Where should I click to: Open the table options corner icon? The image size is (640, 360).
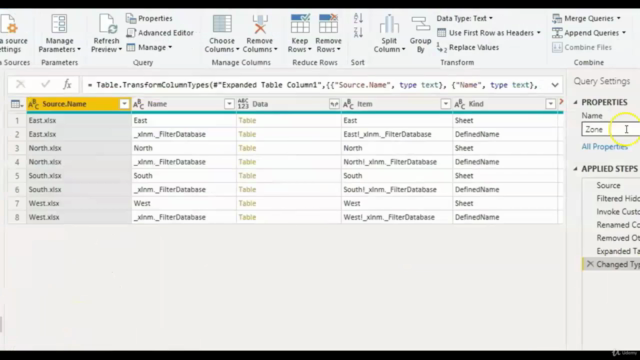point(16,104)
